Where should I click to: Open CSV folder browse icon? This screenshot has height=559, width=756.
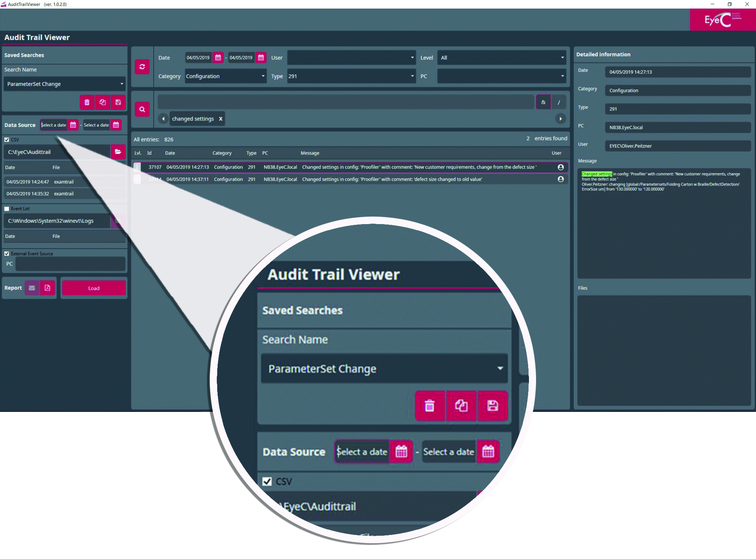118,152
